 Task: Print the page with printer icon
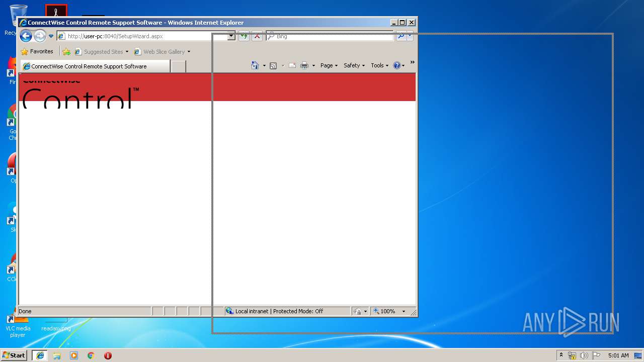coord(304,65)
